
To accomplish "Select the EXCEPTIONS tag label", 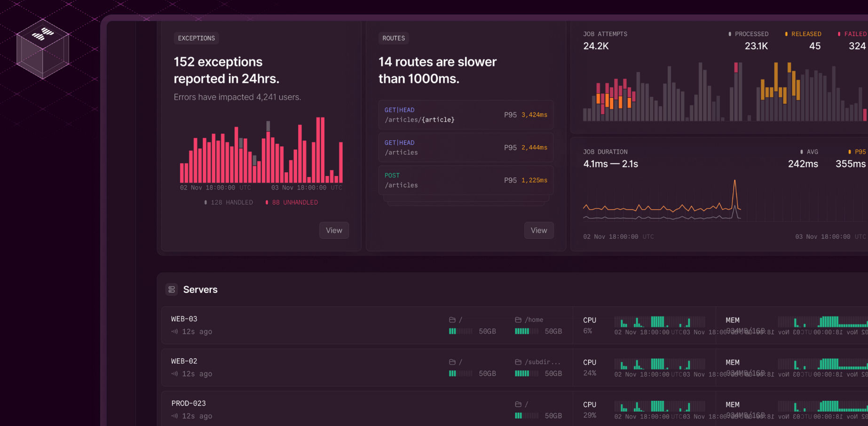I will click(x=196, y=38).
